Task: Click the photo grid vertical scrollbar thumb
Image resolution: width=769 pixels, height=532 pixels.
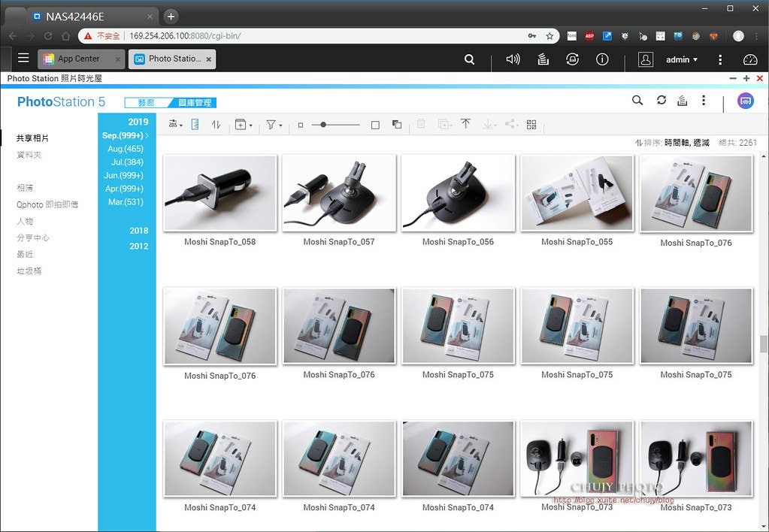Action: pyautogui.click(x=763, y=343)
